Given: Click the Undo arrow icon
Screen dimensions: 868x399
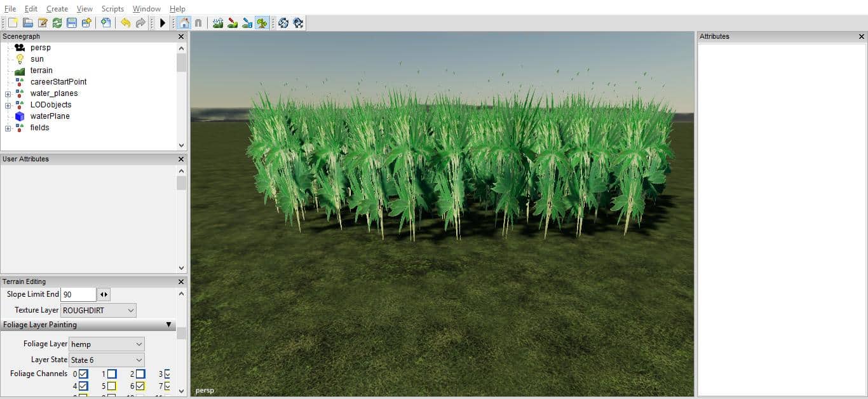Looking at the screenshot, I should (x=125, y=23).
